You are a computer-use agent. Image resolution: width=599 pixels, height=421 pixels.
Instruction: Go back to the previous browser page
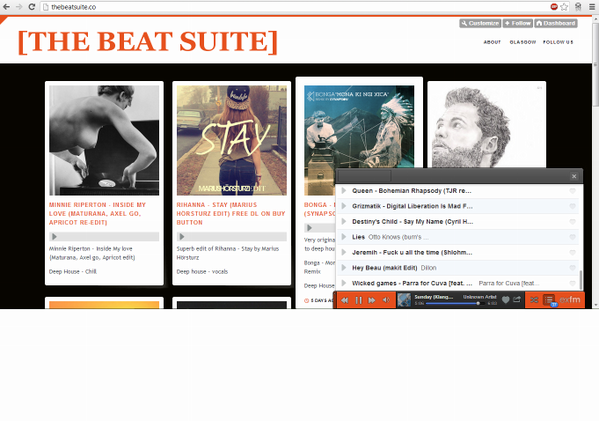(x=6, y=7)
